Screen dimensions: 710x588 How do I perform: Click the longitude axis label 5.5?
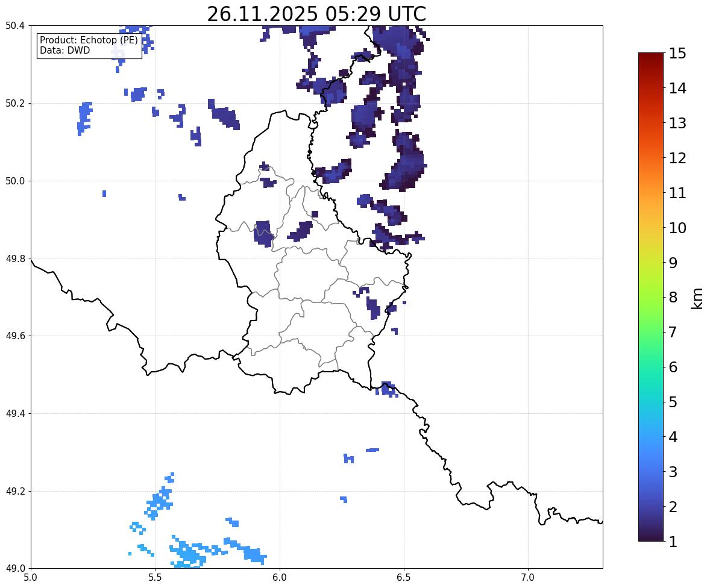[155, 578]
